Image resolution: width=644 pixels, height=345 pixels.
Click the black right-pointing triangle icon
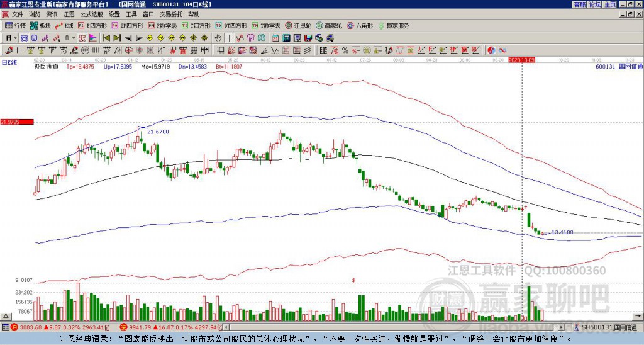(x=139, y=38)
